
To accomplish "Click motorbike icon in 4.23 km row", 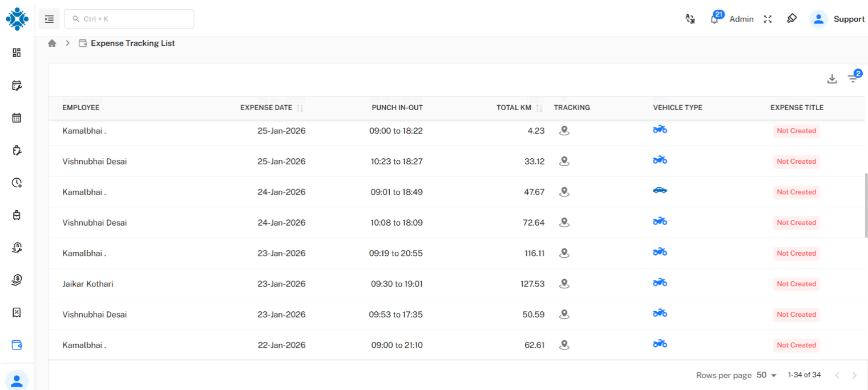I will coord(660,130).
